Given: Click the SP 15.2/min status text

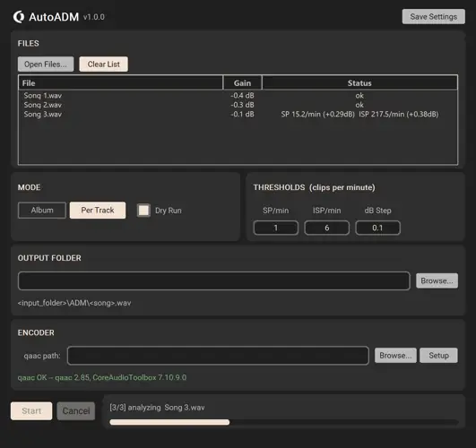Looking at the screenshot, I should point(317,114).
